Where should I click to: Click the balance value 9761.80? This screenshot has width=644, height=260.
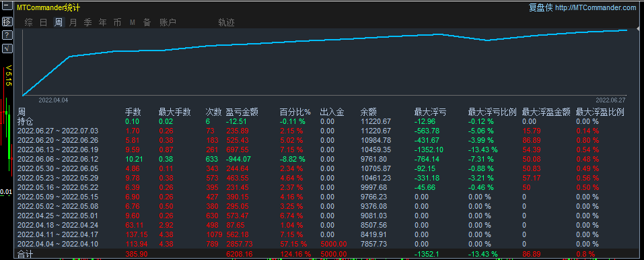tap(373, 159)
